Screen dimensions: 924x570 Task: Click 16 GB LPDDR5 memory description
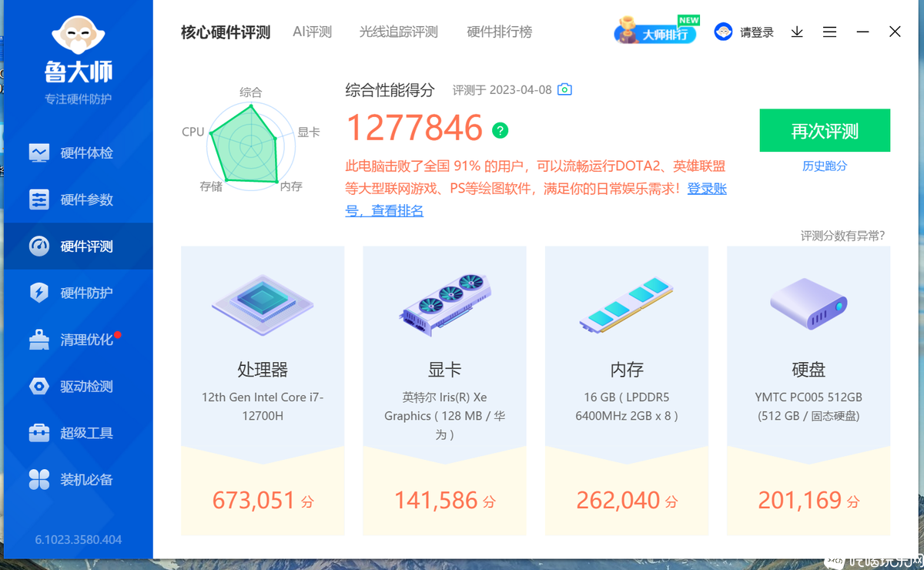[626, 407]
